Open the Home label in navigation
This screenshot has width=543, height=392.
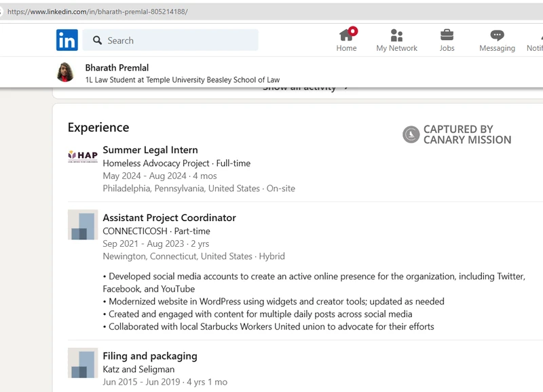pyautogui.click(x=346, y=48)
